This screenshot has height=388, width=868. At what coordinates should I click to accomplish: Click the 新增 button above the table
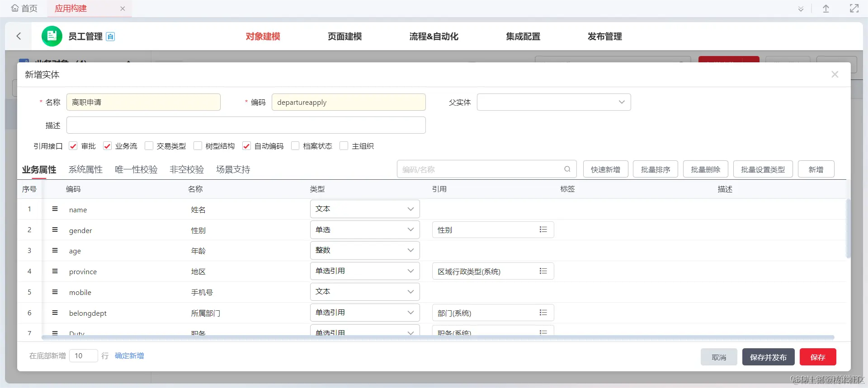816,169
